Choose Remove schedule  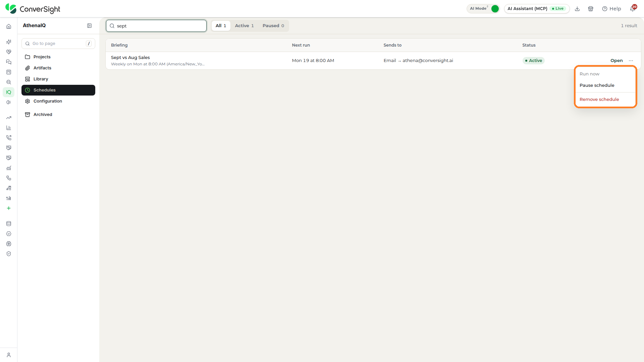click(599, 100)
